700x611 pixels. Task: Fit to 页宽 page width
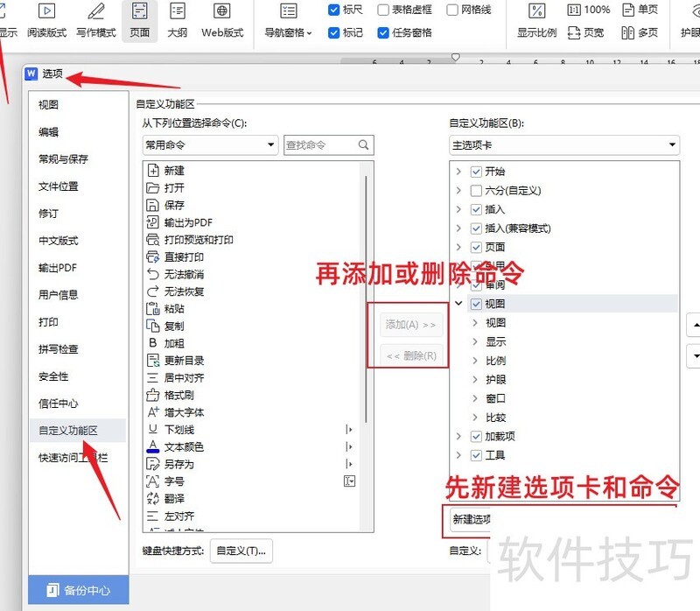point(585,32)
